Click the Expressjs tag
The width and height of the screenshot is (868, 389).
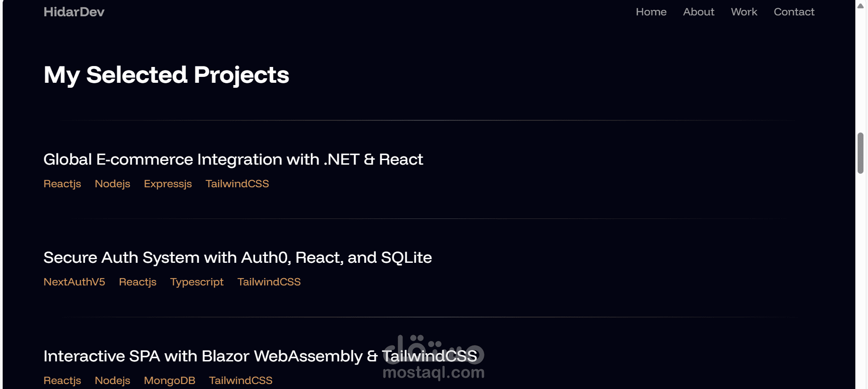pyautogui.click(x=168, y=184)
